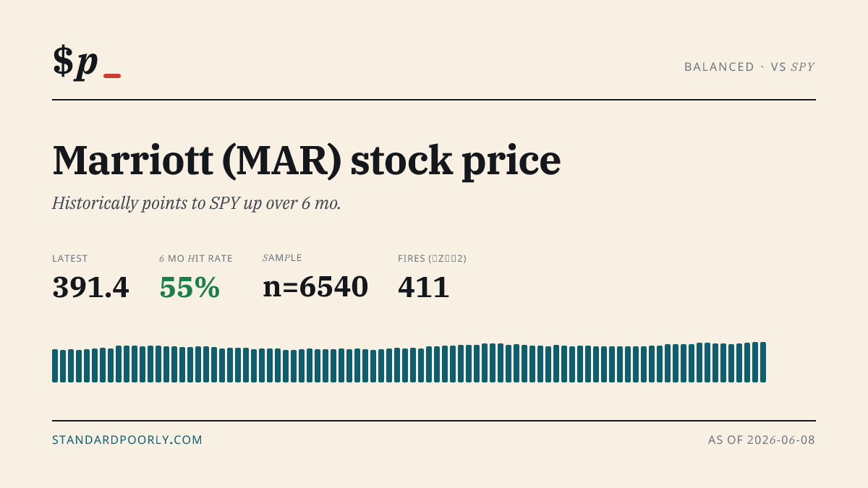Click the horizontal rule below the header

click(x=434, y=100)
